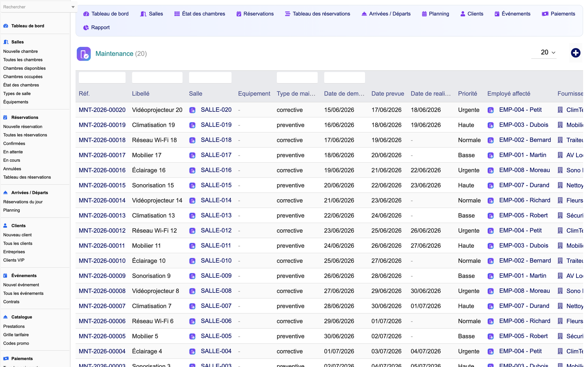This screenshot has height=367, width=588.
Task: Open the Réservations top menu tab
Action: coord(255,14)
